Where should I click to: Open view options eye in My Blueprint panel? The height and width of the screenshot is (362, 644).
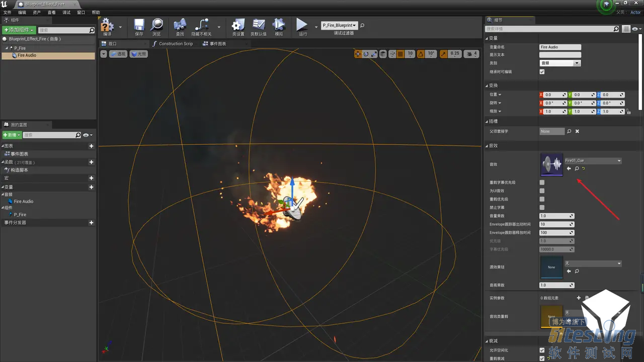click(x=88, y=135)
